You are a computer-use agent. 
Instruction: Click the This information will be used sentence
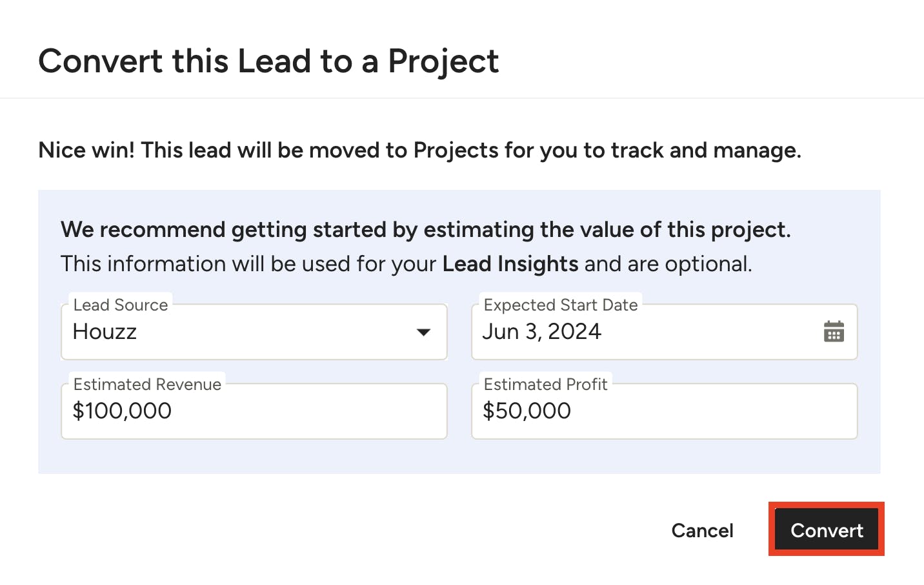pos(407,264)
